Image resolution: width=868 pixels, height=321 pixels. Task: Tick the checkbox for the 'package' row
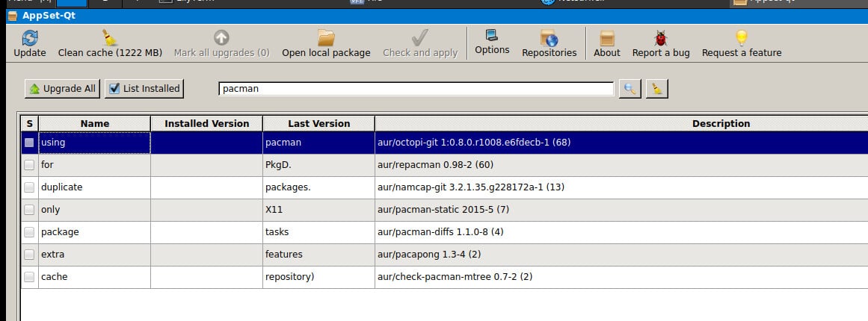pyautogui.click(x=29, y=232)
